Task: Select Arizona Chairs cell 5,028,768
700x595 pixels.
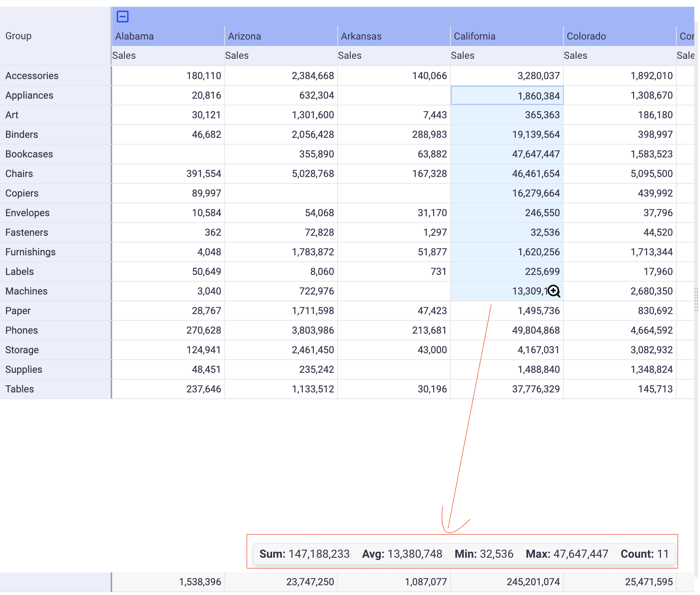Action: click(313, 174)
